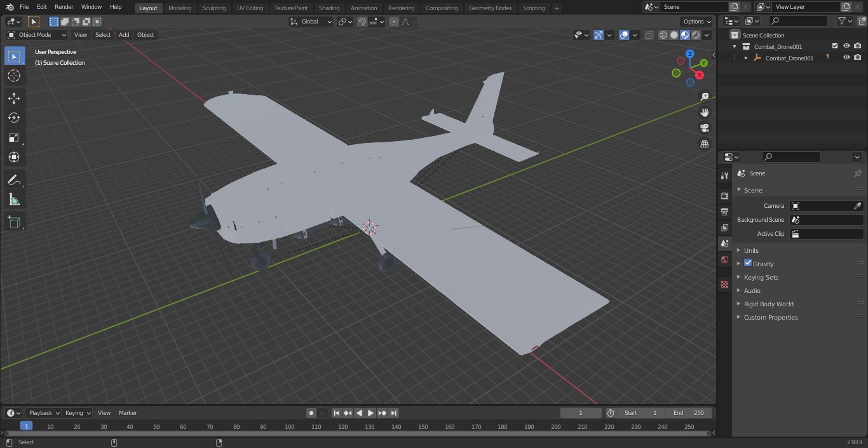Click the pan view hand icon
868x448 pixels.
pyautogui.click(x=704, y=112)
